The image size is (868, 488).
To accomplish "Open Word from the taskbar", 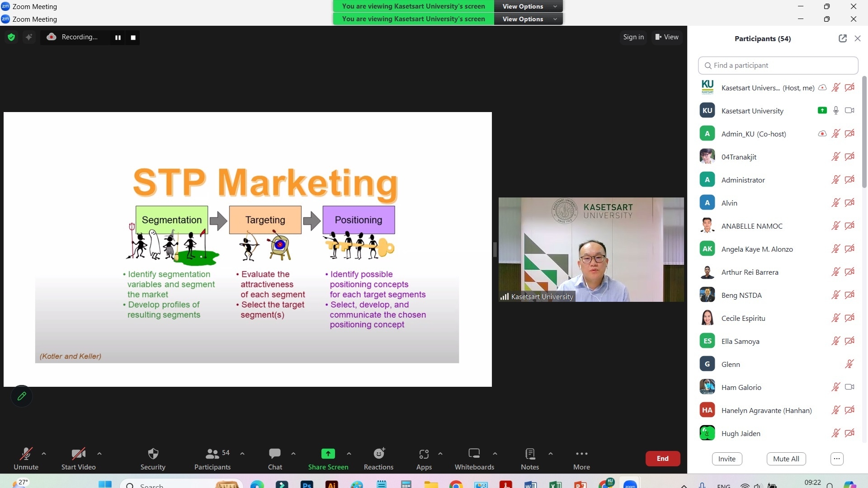I will (530, 485).
